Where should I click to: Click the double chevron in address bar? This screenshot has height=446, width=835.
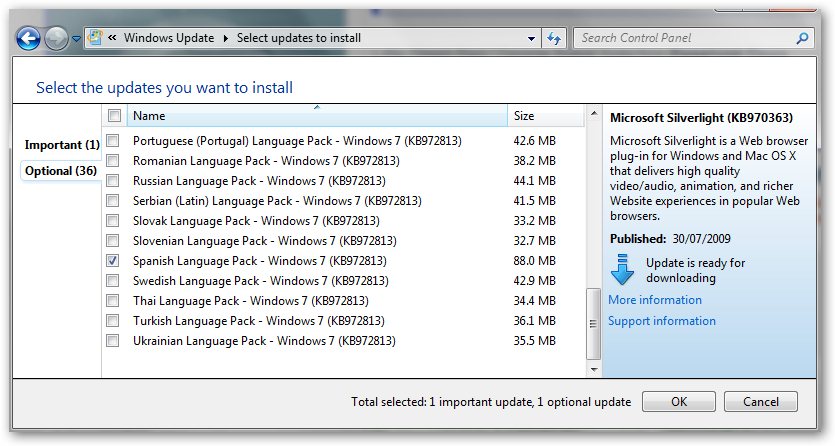coord(112,38)
